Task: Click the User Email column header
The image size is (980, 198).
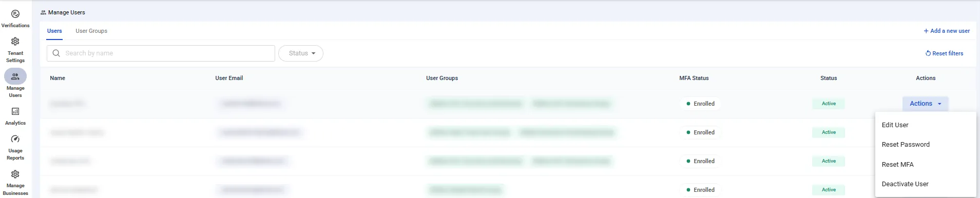Action: pos(229,78)
